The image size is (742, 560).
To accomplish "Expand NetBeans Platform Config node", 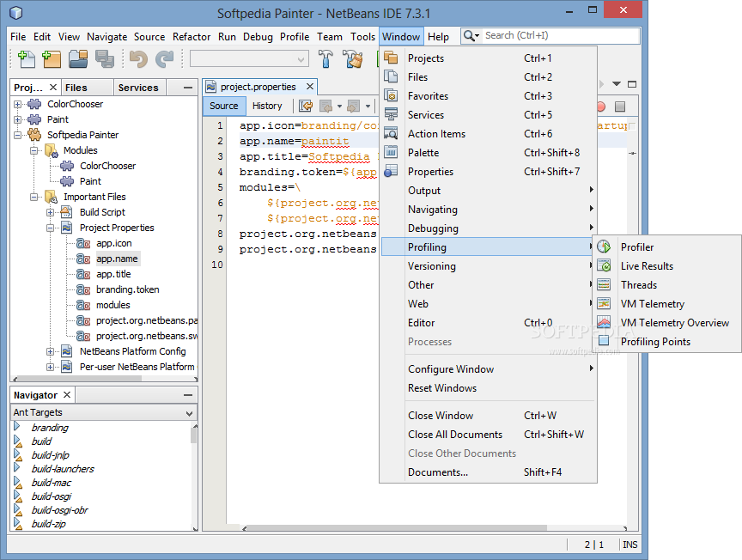I will point(50,351).
